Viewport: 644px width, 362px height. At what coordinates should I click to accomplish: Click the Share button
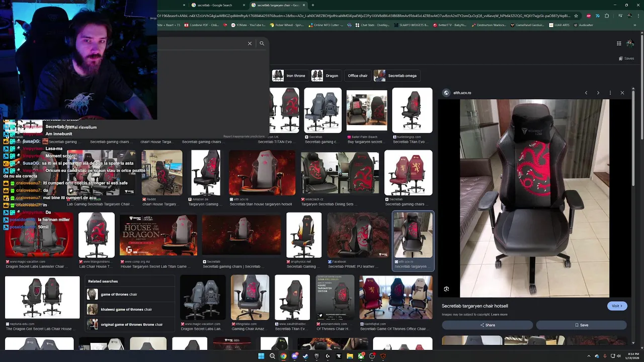click(487, 325)
